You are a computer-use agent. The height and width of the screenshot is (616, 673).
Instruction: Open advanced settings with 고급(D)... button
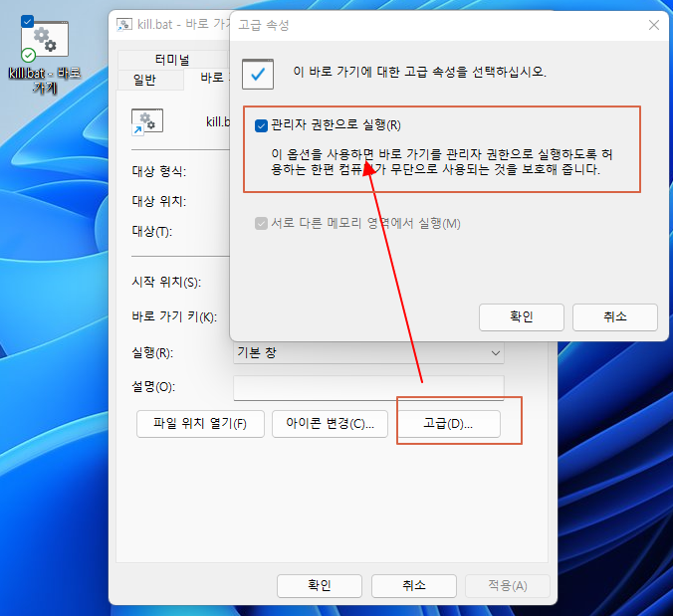[x=448, y=424]
